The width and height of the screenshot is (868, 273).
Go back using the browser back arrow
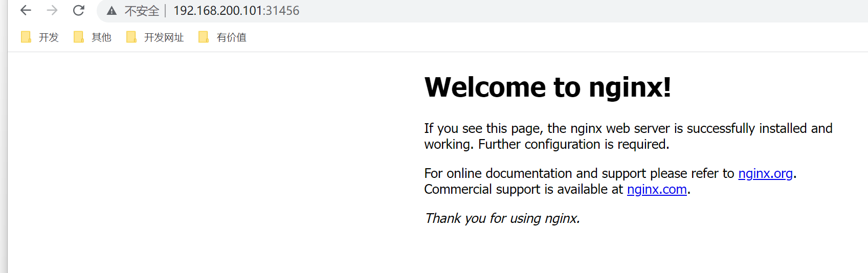point(26,10)
